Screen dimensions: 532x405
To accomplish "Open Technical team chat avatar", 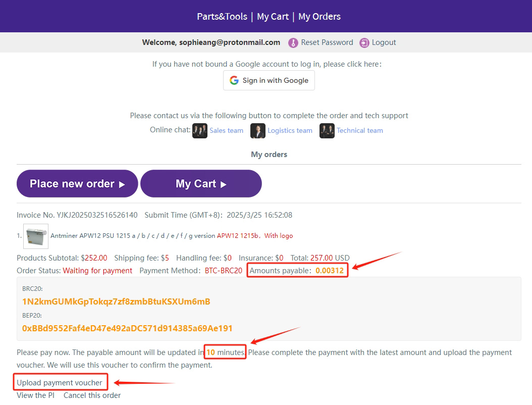I will click(327, 131).
